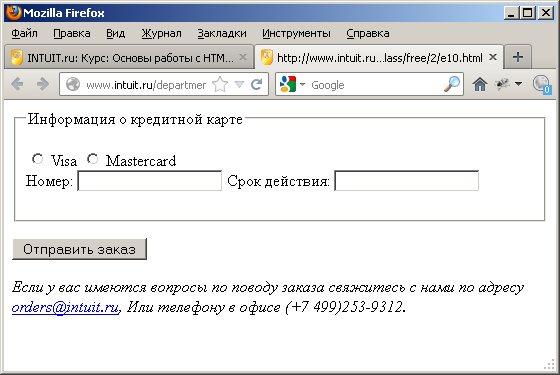Viewport: 560px width, 375px height.
Task: Focus the Срок действия input field
Action: click(406, 181)
